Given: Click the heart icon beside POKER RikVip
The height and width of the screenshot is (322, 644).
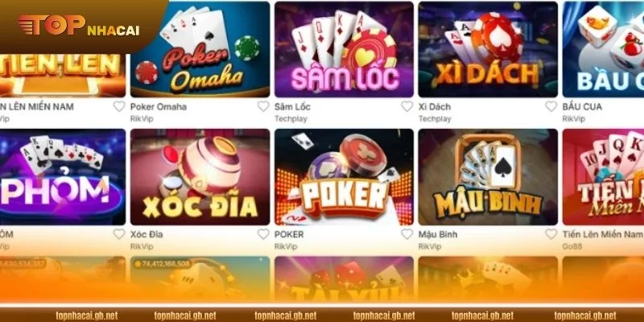Looking at the screenshot, I should 407,234.
